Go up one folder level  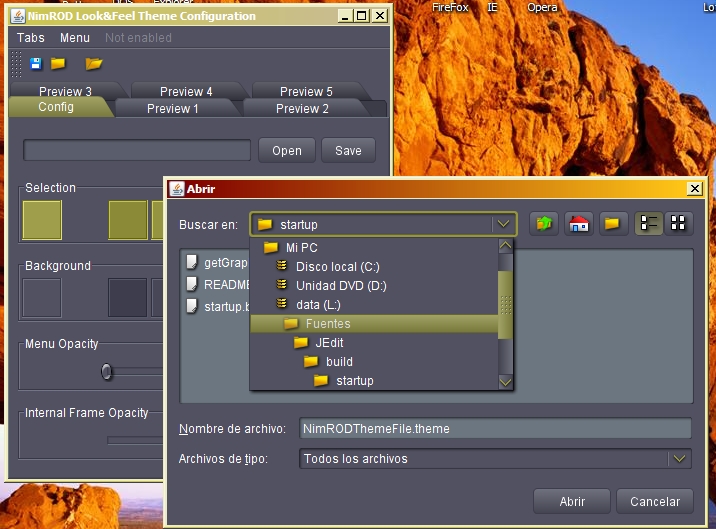[543, 224]
